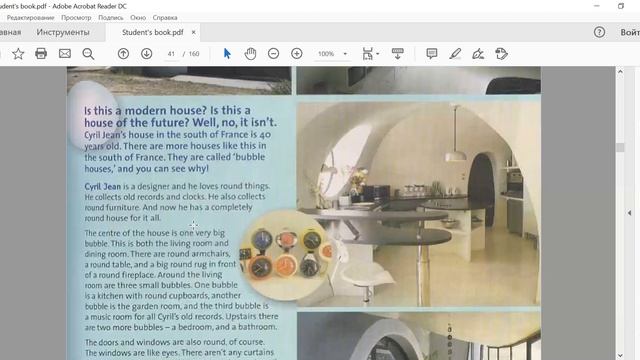Click the round clocks picture
The image size is (640, 360).
[x=286, y=256]
